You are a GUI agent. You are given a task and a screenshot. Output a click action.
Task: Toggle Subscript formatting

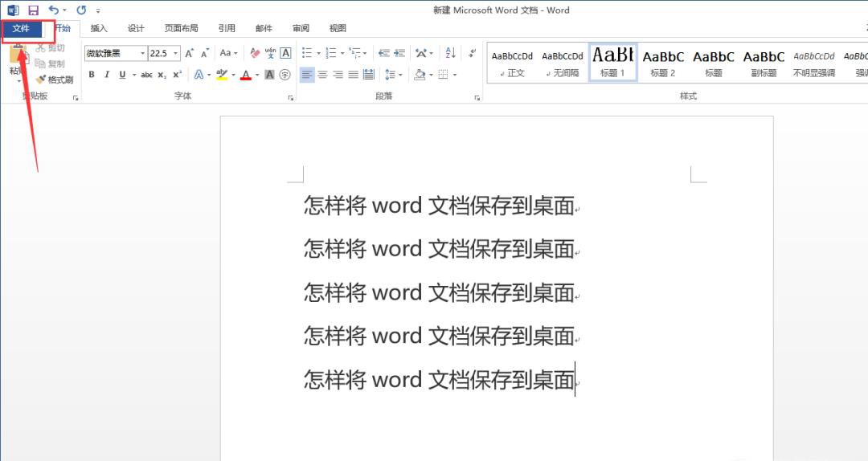(162, 75)
